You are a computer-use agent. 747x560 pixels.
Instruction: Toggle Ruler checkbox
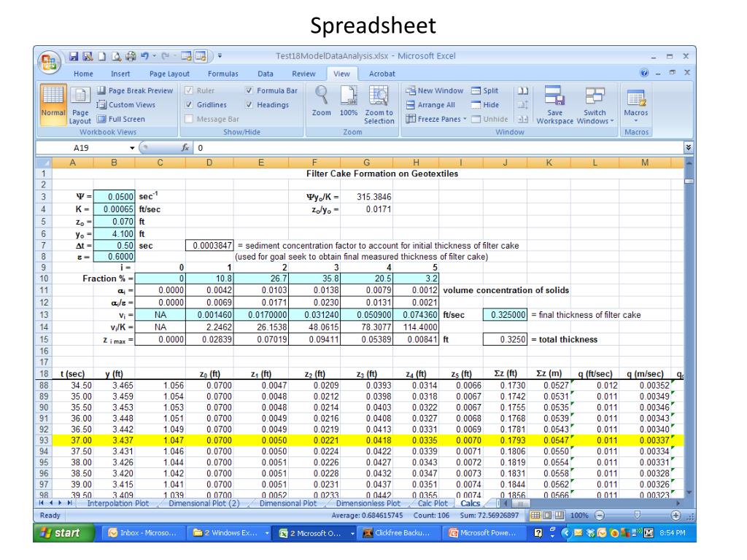coord(189,90)
